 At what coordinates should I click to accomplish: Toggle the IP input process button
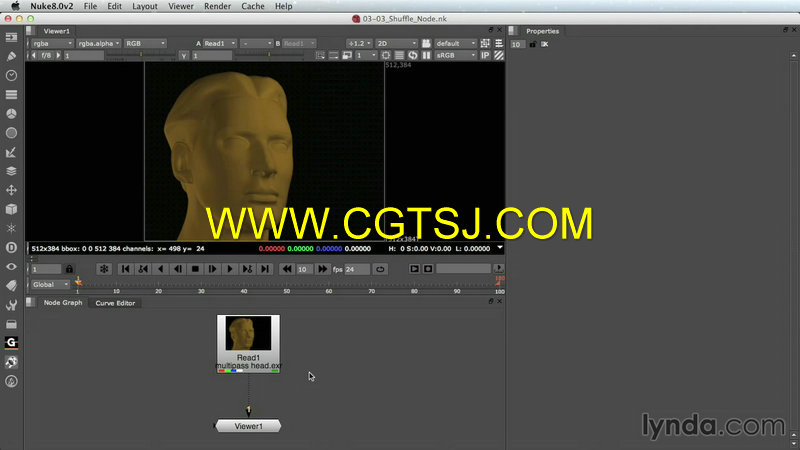485,55
